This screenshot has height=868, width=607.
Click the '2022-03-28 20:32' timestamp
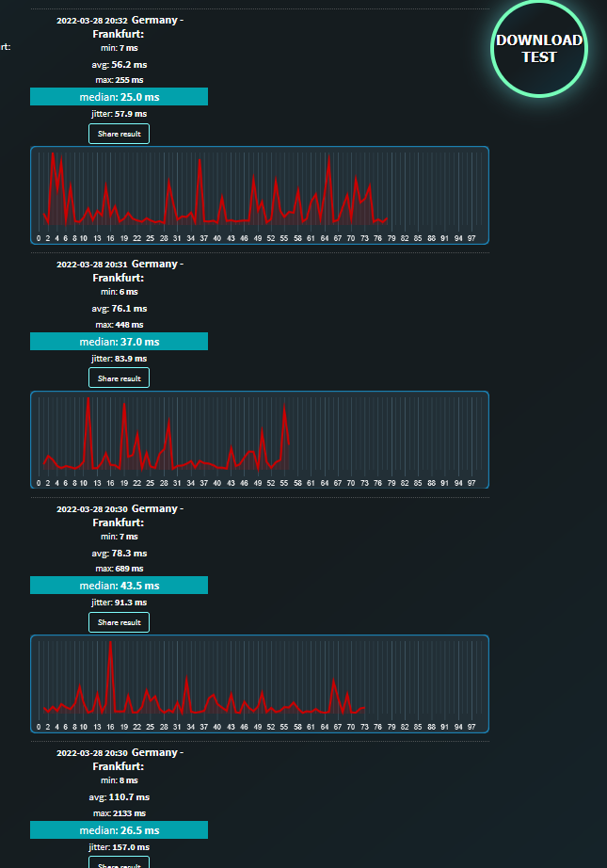click(92, 21)
